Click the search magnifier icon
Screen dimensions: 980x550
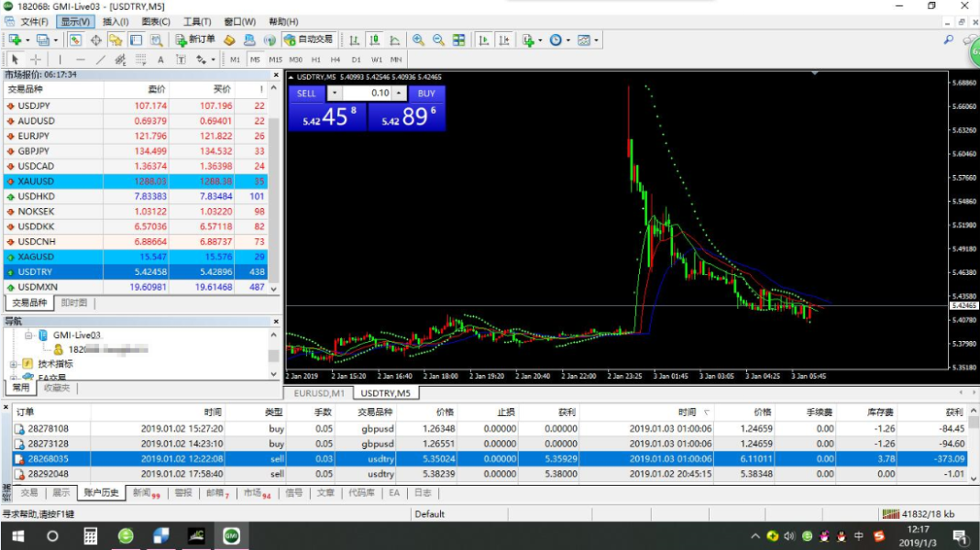tap(948, 39)
